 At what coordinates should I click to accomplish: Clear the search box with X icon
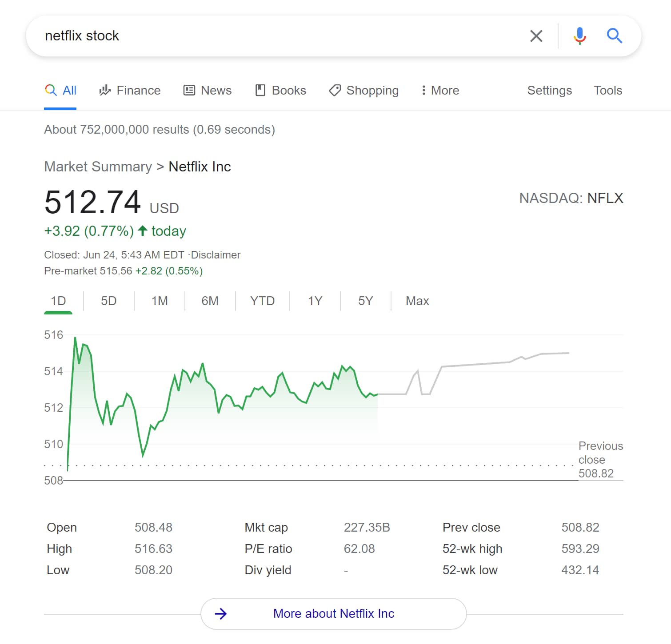click(x=536, y=36)
